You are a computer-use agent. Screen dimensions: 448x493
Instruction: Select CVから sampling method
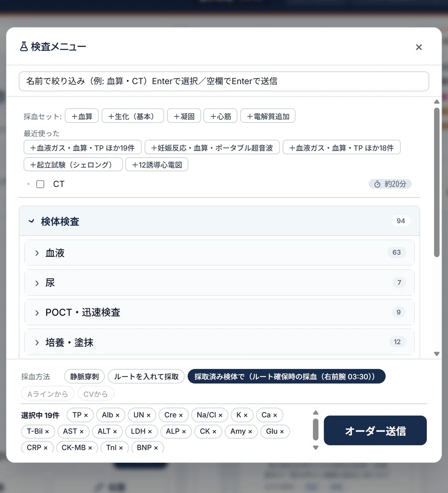coord(96,394)
